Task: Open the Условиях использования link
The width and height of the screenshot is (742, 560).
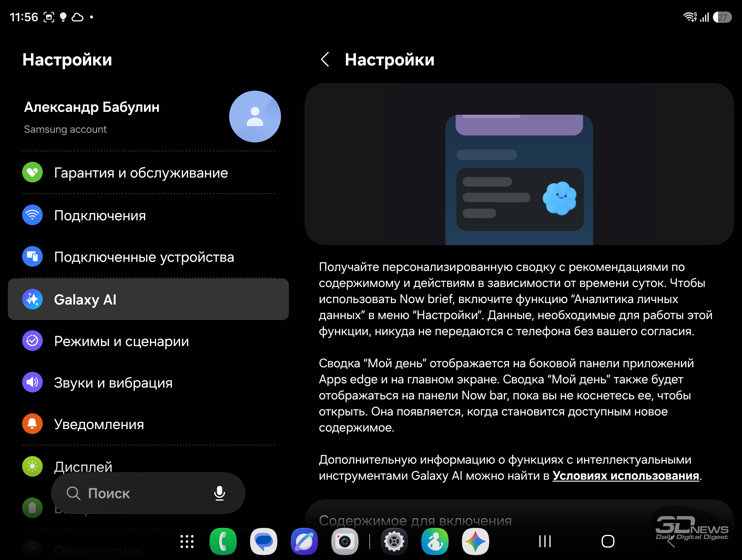Action: 626,475
